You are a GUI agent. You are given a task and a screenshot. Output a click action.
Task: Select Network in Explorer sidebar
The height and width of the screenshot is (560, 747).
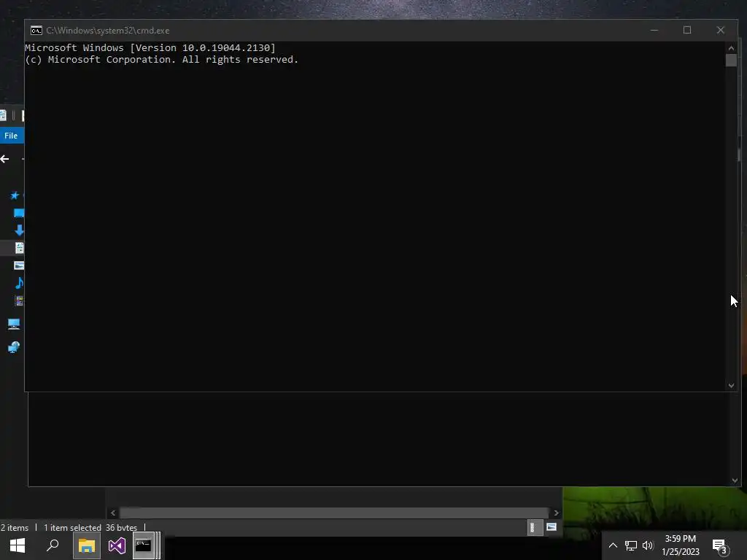click(x=14, y=347)
